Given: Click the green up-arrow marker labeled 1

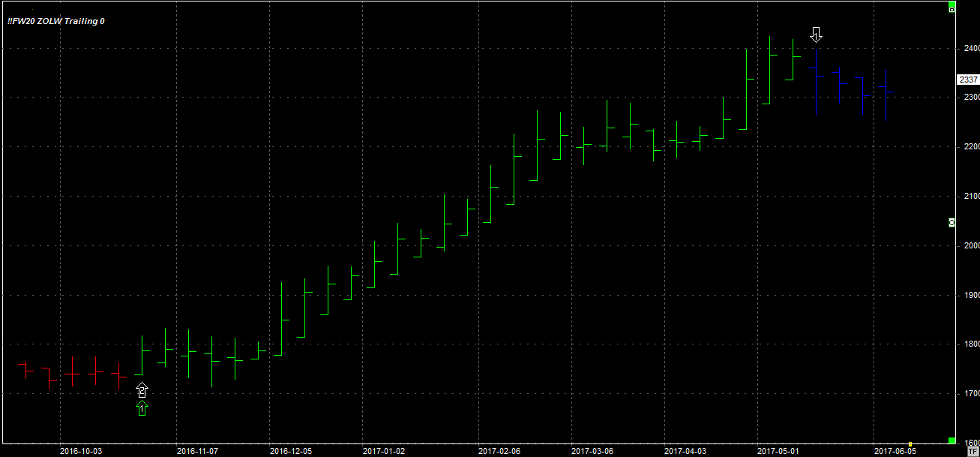Looking at the screenshot, I should pyautogui.click(x=142, y=408).
